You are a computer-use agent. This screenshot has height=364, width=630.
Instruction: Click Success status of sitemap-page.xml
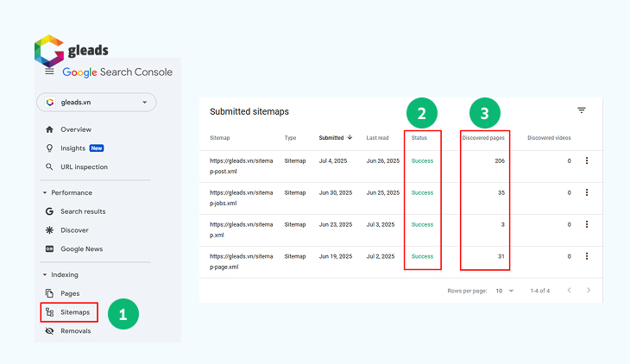pos(422,256)
